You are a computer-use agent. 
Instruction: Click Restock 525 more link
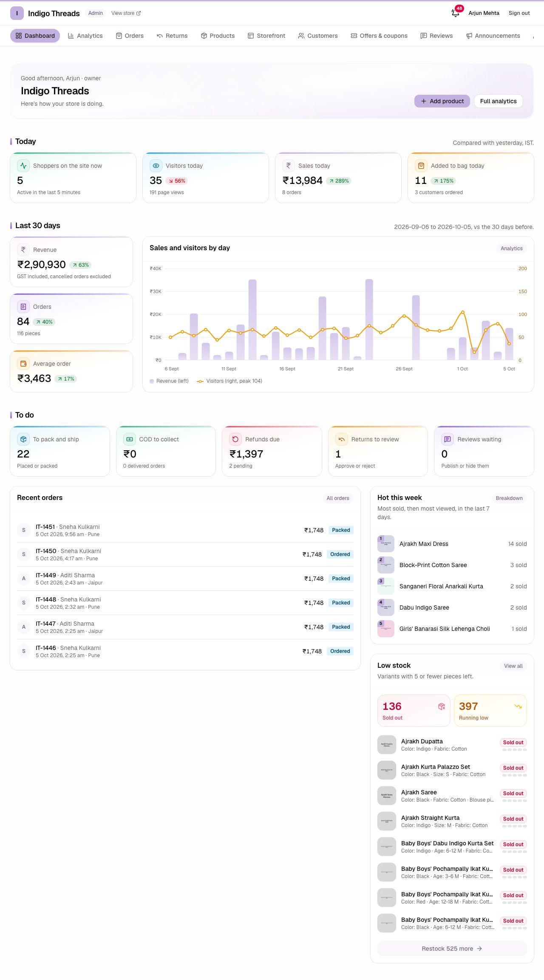click(452, 949)
